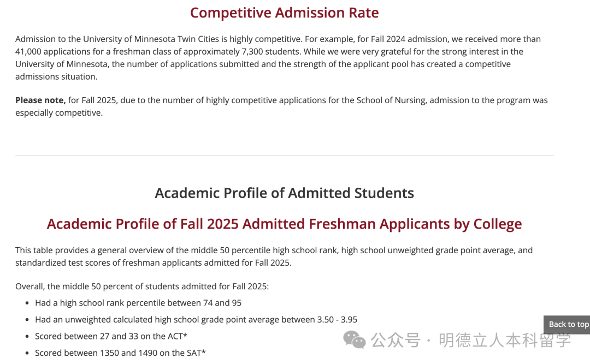Click the Competitive Admission Rate heading
The height and width of the screenshot is (364, 590).
tap(284, 13)
